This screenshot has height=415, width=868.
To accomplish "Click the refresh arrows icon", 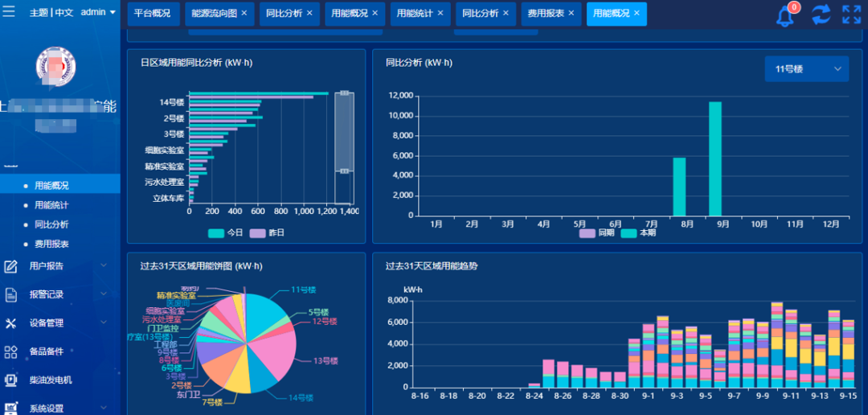I will [x=821, y=14].
